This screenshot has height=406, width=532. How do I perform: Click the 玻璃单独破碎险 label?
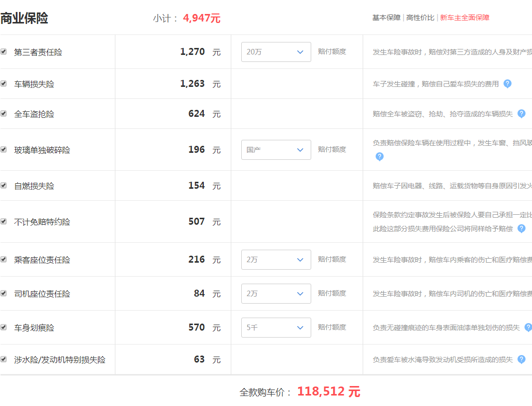click(x=42, y=150)
